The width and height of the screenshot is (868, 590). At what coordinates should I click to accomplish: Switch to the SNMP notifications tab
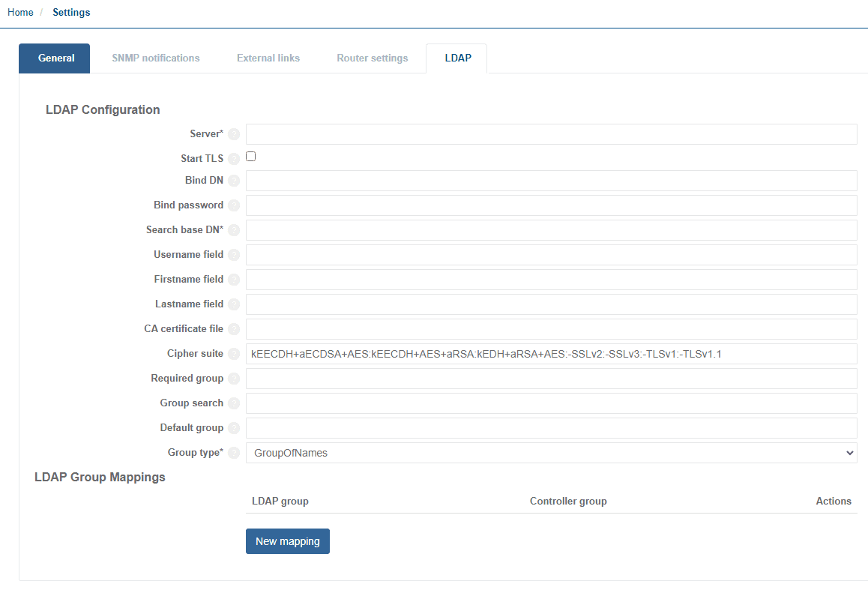(155, 58)
